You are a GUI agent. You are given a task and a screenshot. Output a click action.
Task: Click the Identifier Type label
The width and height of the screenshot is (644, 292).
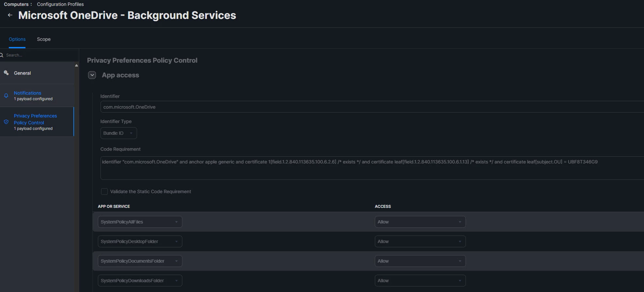pyautogui.click(x=116, y=121)
